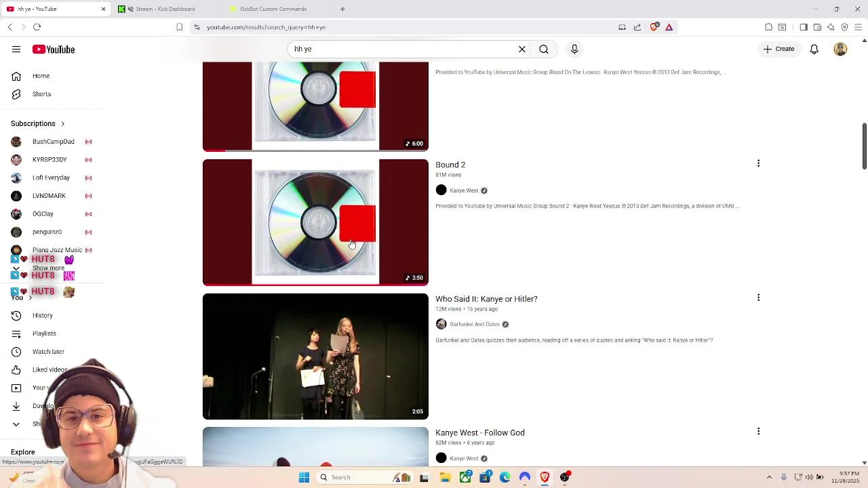Screen dimensions: 868x488
Task: Click the magnifier search button
Action: (x=544, y=49)
